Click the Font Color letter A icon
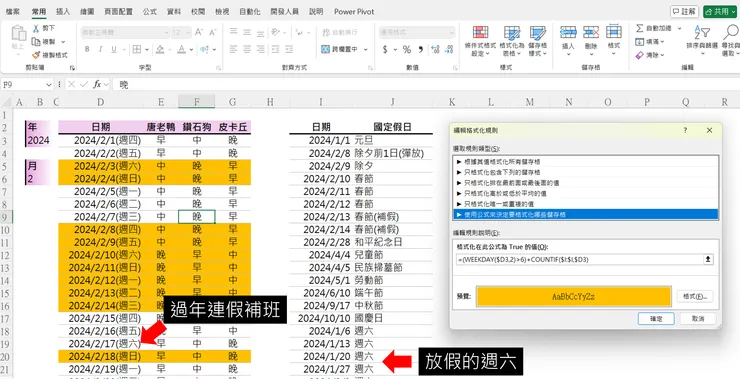 pyautogui.click(x=182, y=49)
